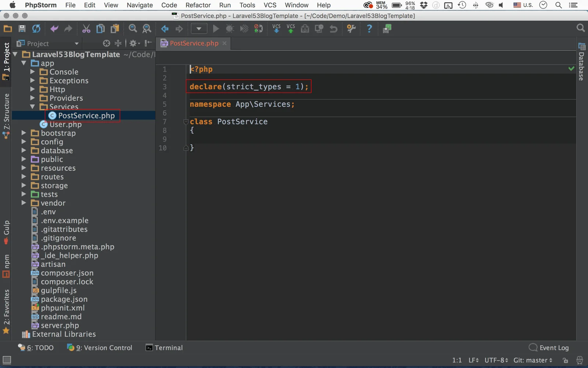Toggle the read-only lock in status bar

point(565,360)
